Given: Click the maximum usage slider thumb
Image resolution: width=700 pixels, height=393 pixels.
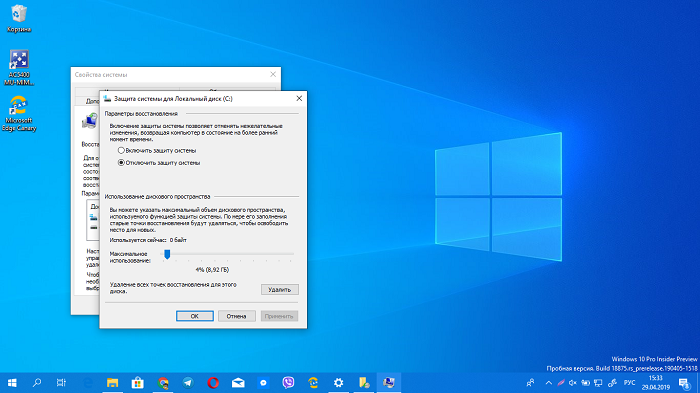Looking at the screenshot, I should 167,254.
